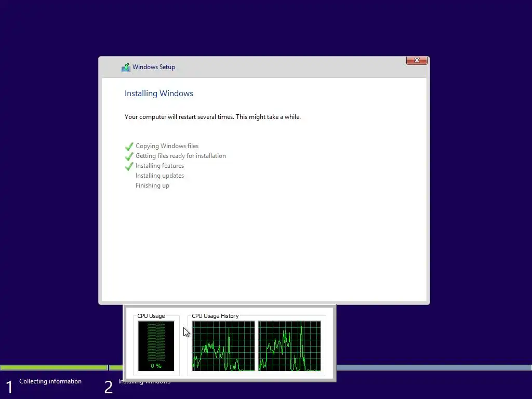This screenshot has width=532, height=399.
Task: Click the CPU Usage meter gauge
Action: click(156, 345)
